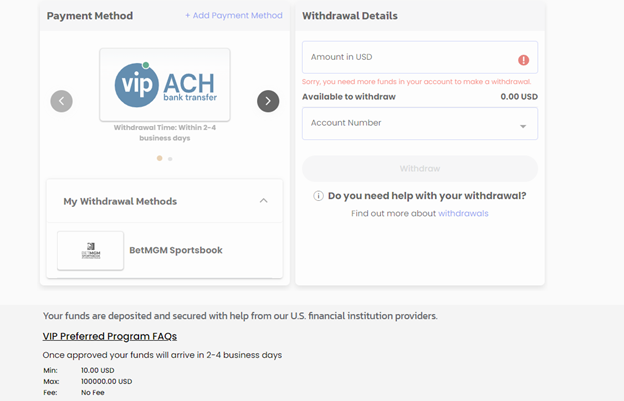Click the Available to withdraw balance amount
This screenshot has height=401, width=624.
[519, 97]
